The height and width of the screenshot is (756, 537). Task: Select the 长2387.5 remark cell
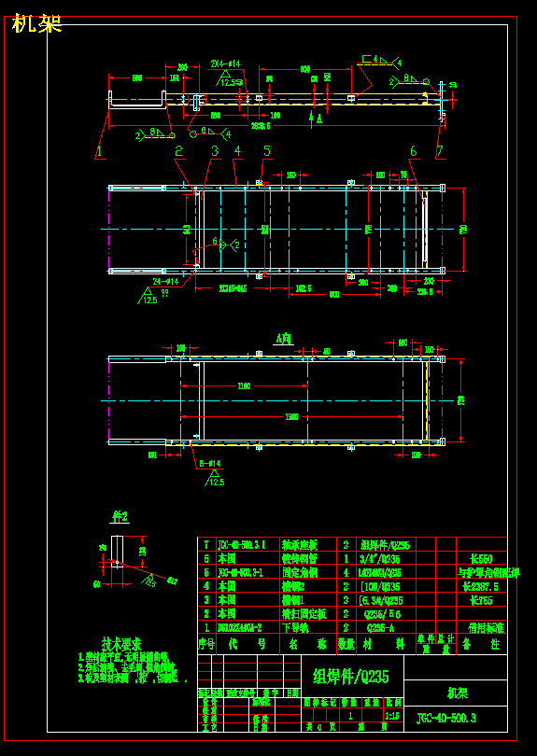click(x=480, y=586)
